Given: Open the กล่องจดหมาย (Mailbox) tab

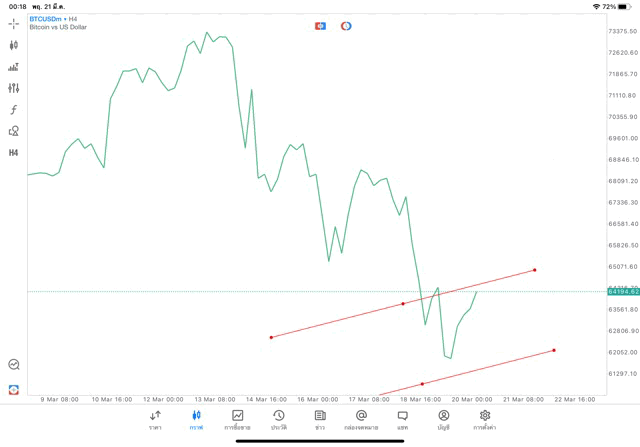Looking at the screenshot, I should 361,419.
